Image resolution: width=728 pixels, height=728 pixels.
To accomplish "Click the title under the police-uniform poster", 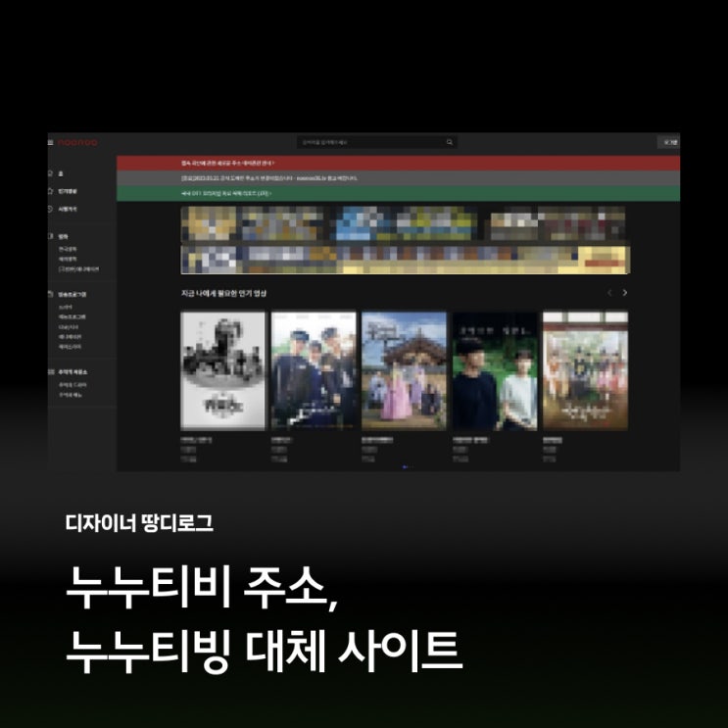I will tap(282, 440).
